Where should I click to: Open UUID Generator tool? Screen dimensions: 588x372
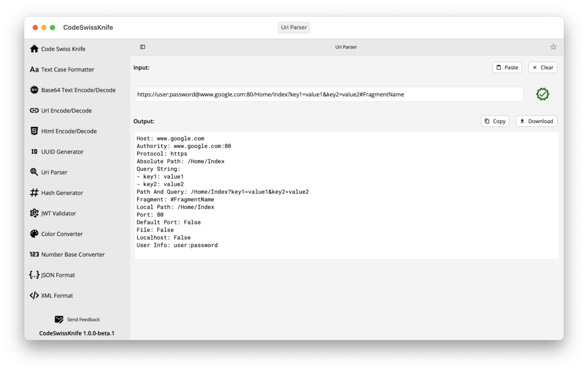[62, 152]
